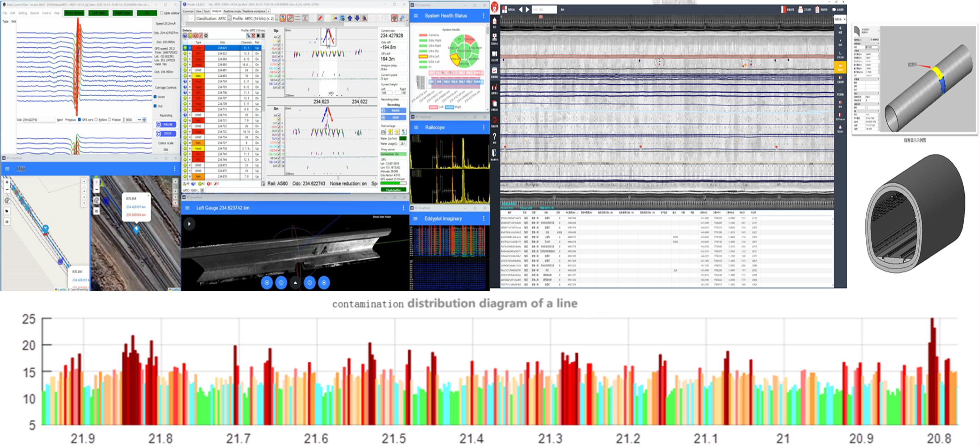
Task: Toggle the All channels checkbox in the Dn chart
Action: [x=279, y=115]
